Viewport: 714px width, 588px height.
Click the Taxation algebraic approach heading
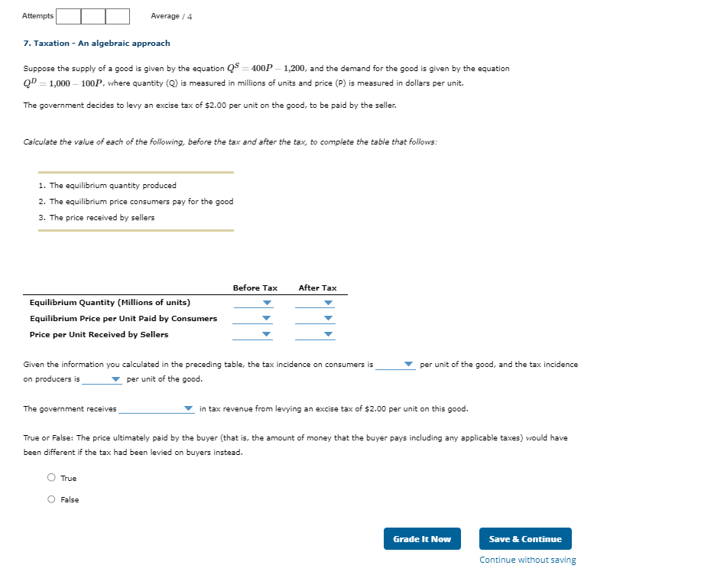[x=96, y=43]
